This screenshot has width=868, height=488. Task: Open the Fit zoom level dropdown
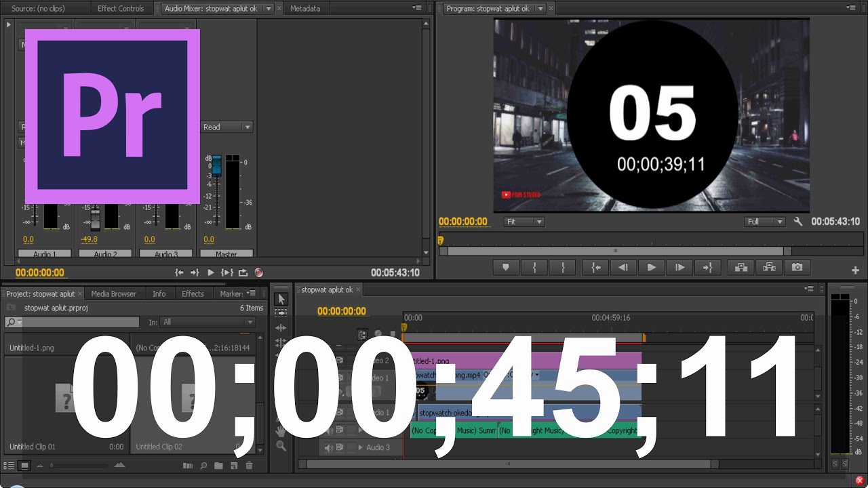[524, 222]
